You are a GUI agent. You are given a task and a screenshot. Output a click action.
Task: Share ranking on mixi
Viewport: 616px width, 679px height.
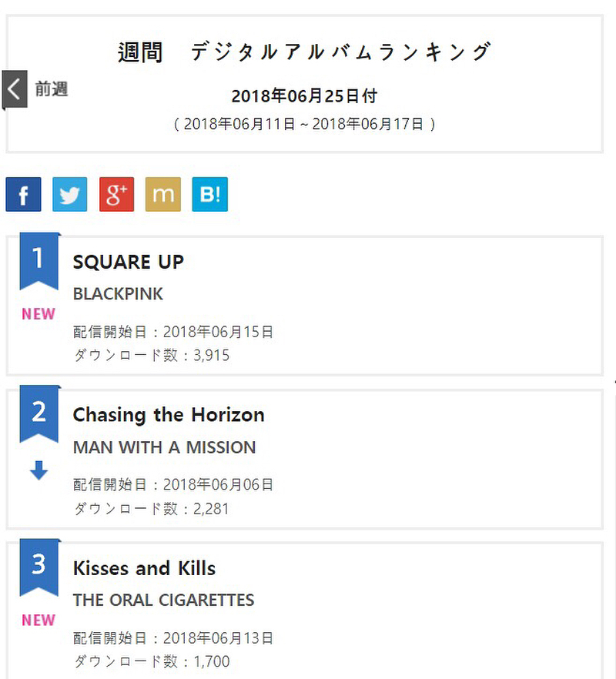tap(163, 194)
